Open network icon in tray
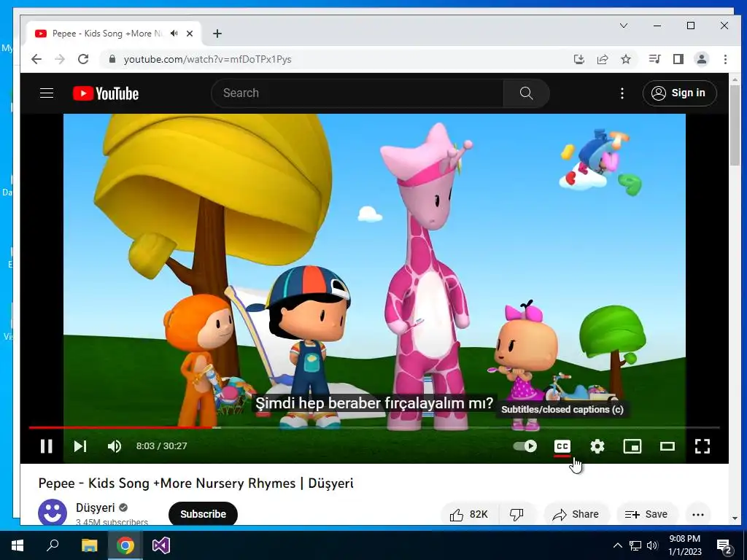The image size is (747, 560). (635, 545)
